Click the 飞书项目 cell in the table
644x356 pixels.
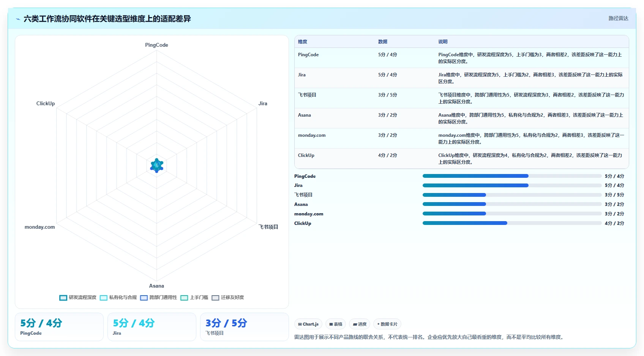point(307,95)
